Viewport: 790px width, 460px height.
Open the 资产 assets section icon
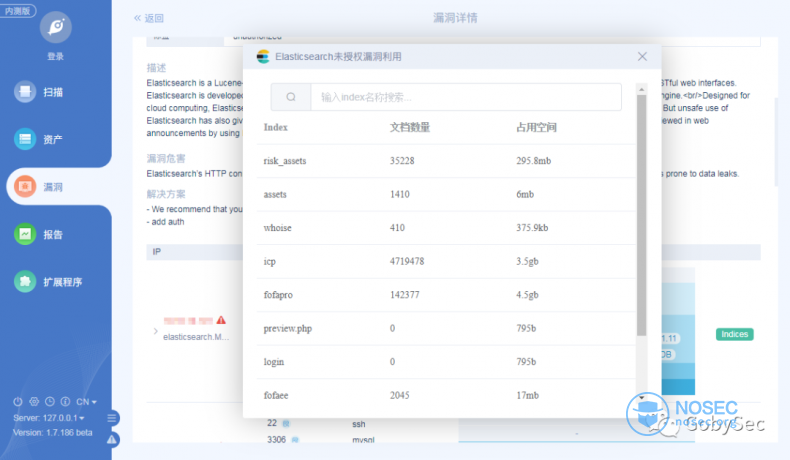click(25, 139)
